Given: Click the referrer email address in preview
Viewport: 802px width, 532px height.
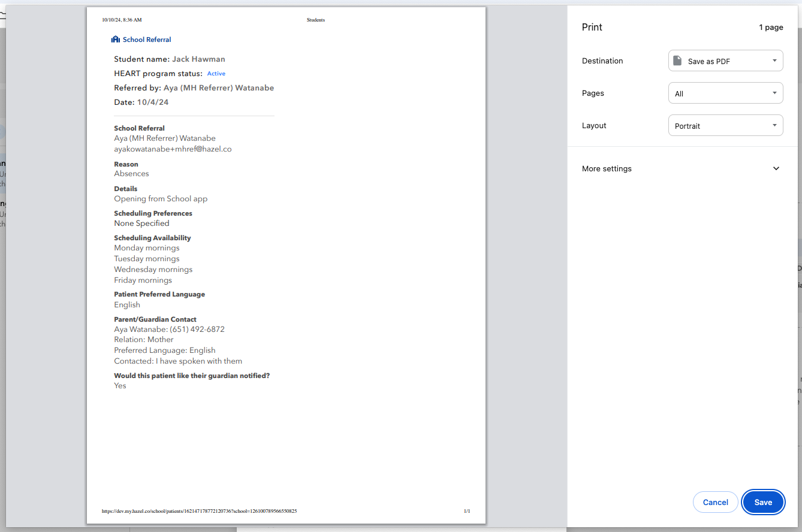Looking at the screenshot, I should (x=173, y=149).
